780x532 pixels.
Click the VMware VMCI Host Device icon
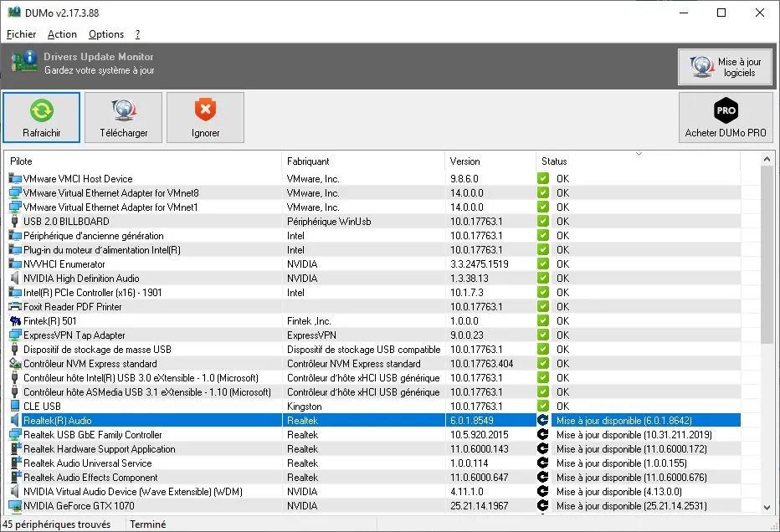tap(15, 178)
